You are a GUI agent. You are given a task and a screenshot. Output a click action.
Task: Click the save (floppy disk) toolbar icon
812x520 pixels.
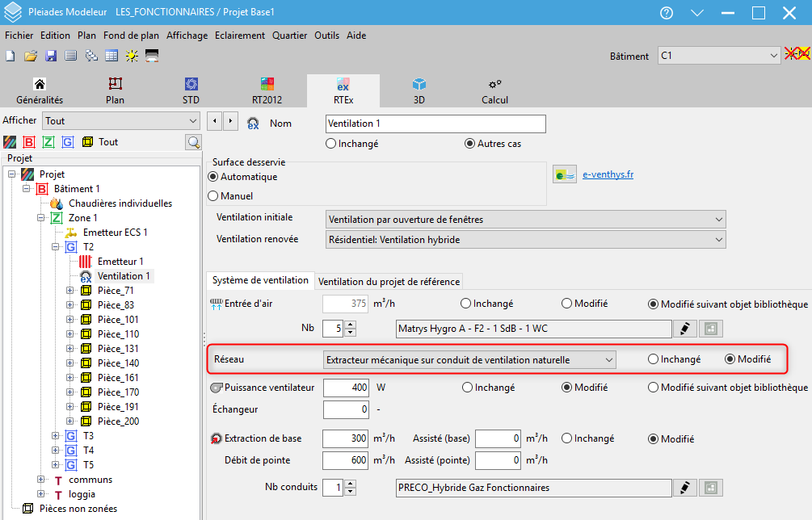pos(50,56)
